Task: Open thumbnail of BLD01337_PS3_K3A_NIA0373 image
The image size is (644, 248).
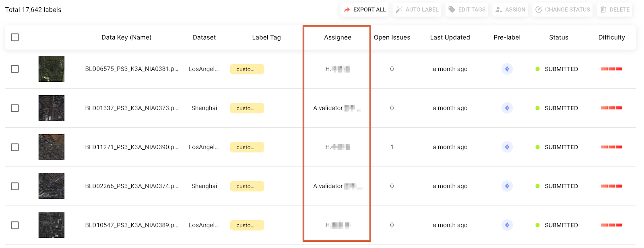Action: tap(52, 108)
